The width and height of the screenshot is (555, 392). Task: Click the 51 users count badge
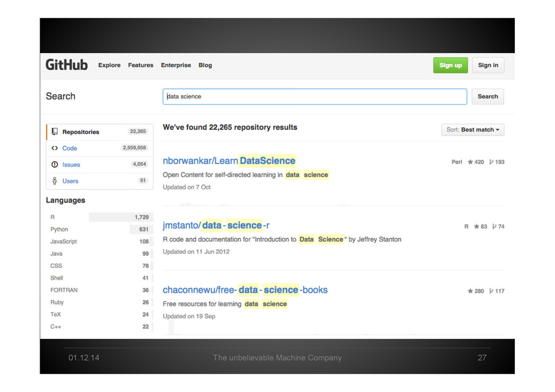143,180
